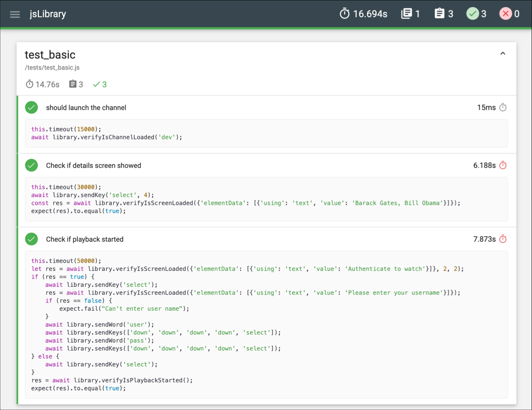The width and height of the screenshot is (532, 410).
Task: Click the jsLibrary report title
Action: (x=48, y=14)
